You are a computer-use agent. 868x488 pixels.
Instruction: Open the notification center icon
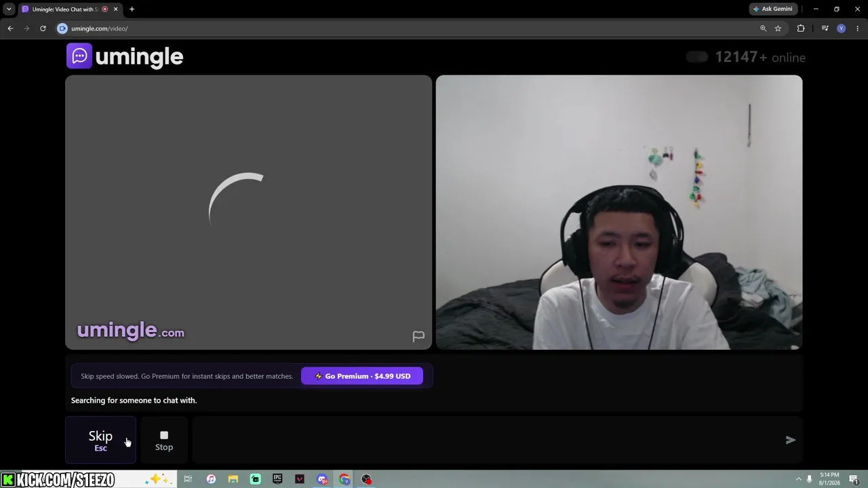click(854, 479)
